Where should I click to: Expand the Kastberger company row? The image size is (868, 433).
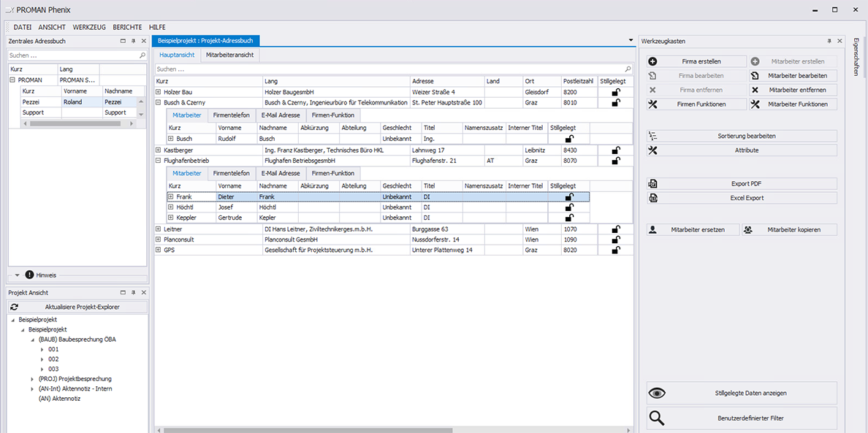(159, 150)
